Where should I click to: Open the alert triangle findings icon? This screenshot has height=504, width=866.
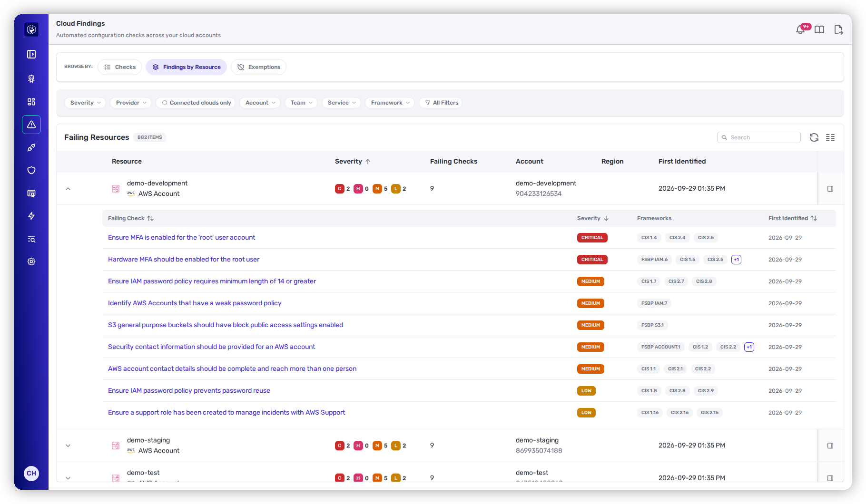[x=31, y=125]
